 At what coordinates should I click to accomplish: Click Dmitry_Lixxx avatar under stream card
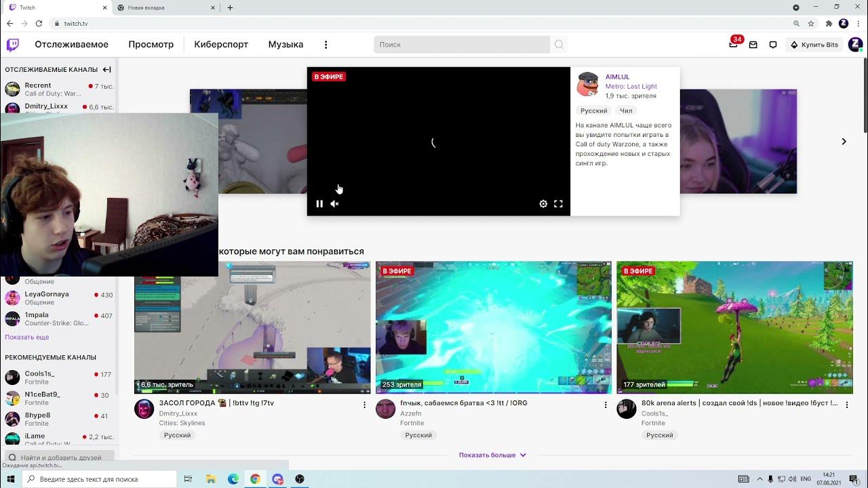tap(144, 409)
